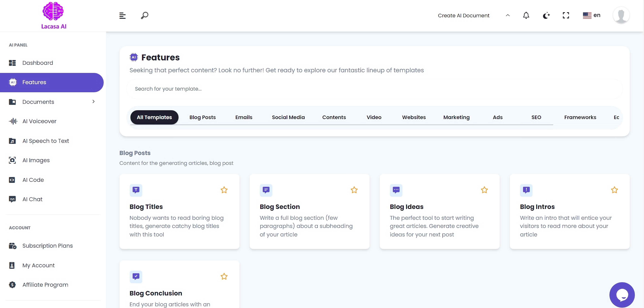This screenshot has width=644, height=308.
Task: Unstar the Blog Intros template
Action: coord(615,190)
